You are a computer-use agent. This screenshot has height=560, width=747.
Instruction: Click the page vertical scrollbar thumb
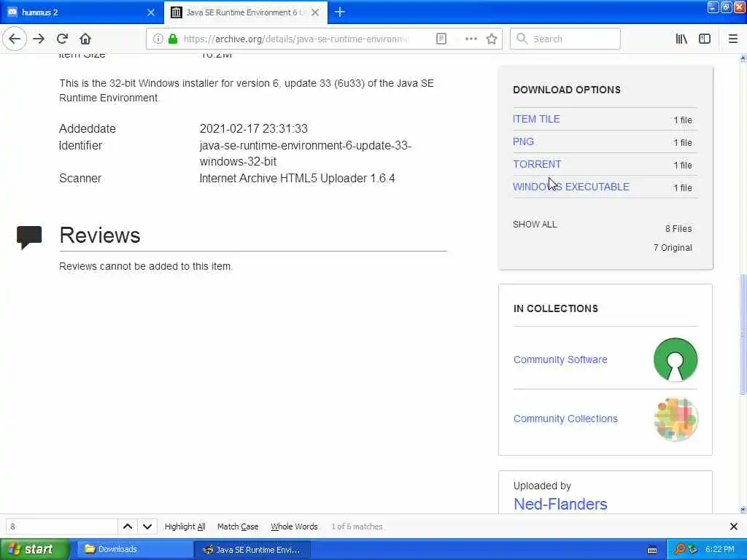(x=743, y=334)
